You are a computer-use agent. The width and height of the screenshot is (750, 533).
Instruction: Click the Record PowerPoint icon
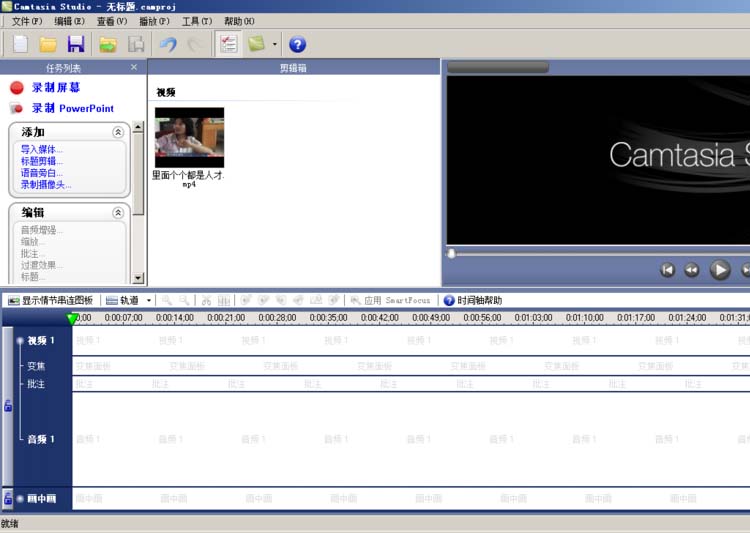coord(16,108)
